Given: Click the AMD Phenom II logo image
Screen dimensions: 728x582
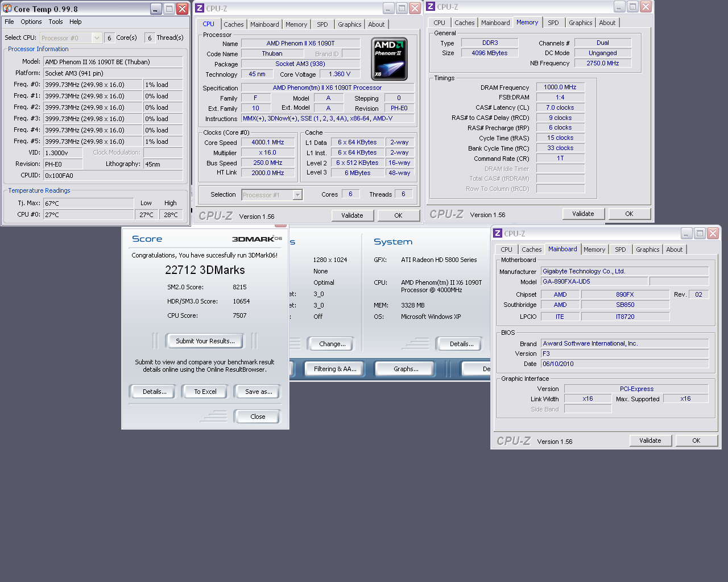Looking at the screenshot, I should [x=389, y=59].
